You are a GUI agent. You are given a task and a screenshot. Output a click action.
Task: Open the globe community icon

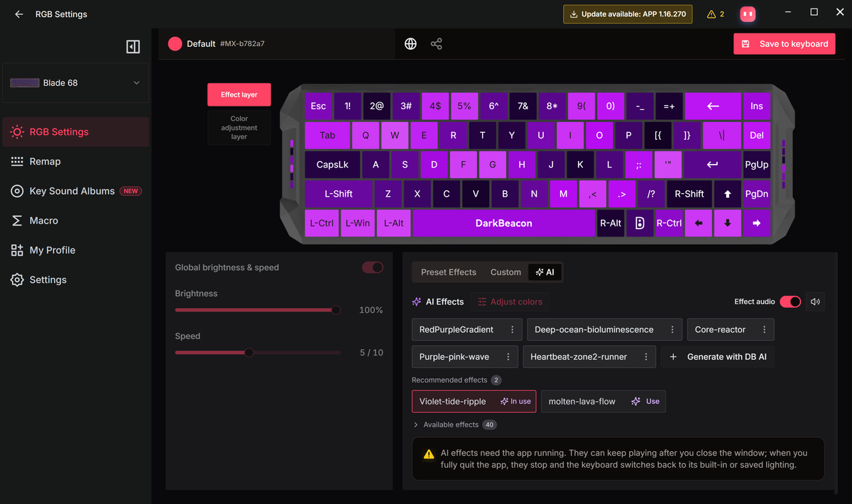tap(410, 44)
